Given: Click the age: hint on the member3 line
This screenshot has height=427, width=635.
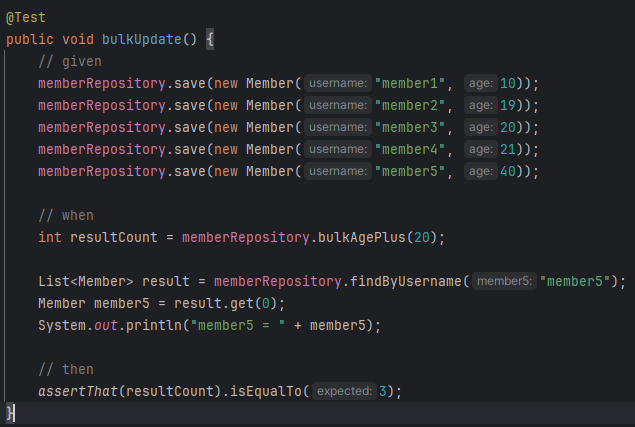Looking at the screenshot, I should coord(481,127).
